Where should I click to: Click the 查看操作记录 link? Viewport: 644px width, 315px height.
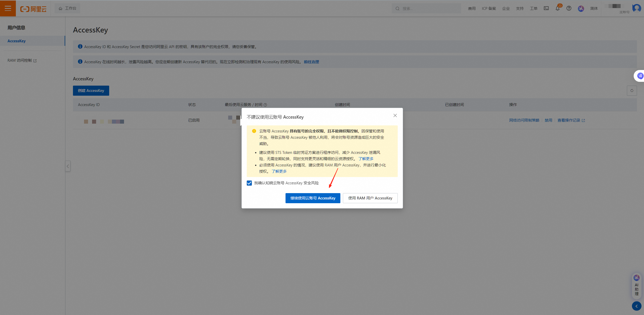(x=571, y=120)
